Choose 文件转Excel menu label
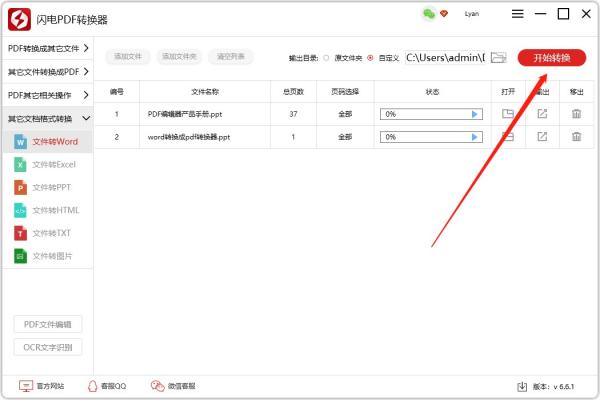This screenshot has width=600, height=400. [x=54, y=165]
